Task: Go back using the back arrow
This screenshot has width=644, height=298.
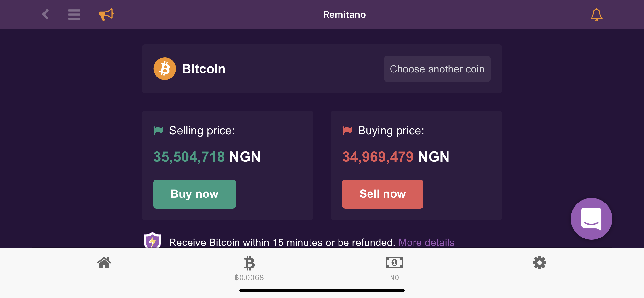Action: [x=46, y=14]
